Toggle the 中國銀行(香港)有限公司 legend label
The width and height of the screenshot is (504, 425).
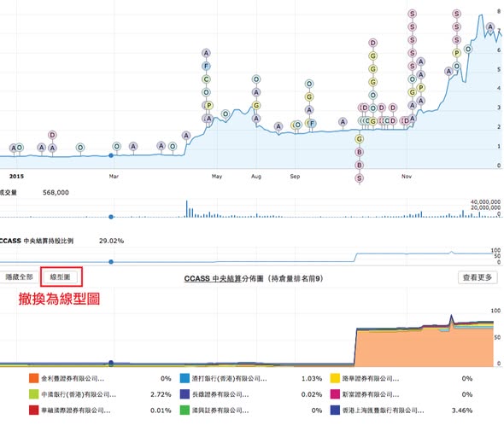pyautogui.click(x=79, y=394)
